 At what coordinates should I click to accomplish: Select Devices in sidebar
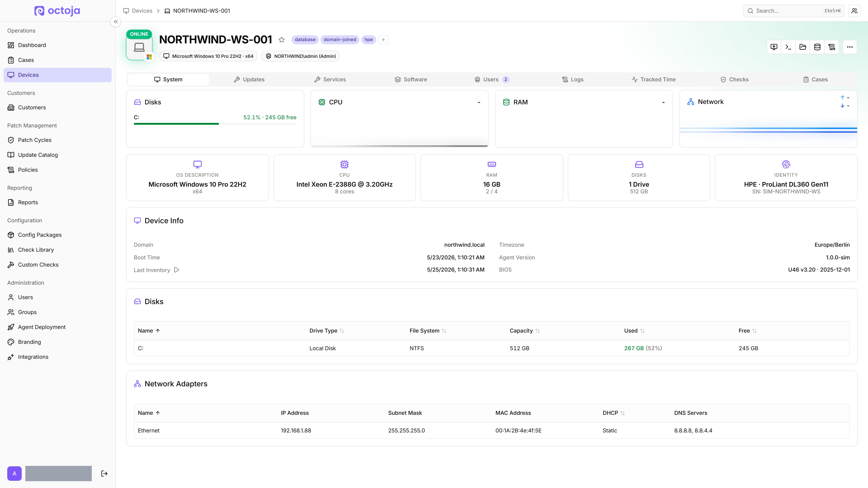(58, 75)
